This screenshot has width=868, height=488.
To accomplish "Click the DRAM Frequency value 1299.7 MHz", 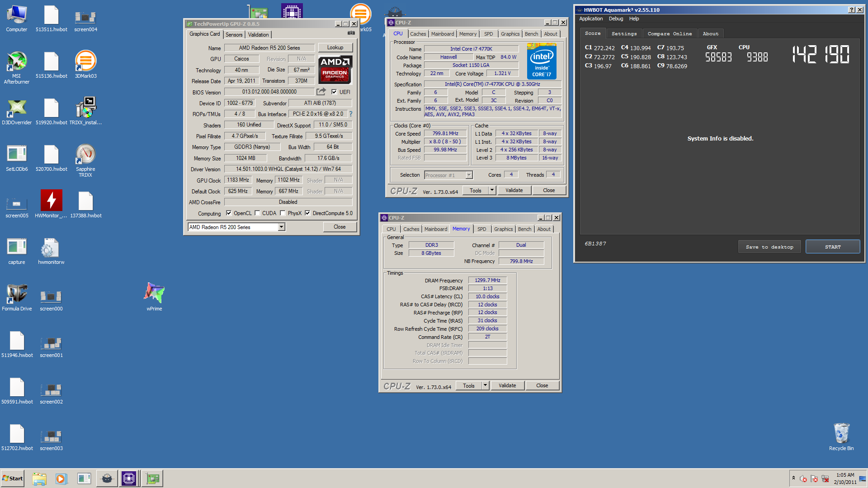I will [x=487, y=280].
